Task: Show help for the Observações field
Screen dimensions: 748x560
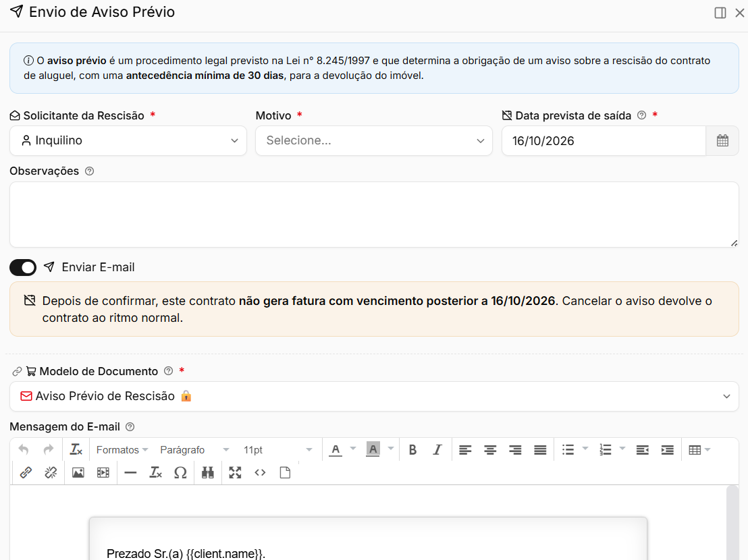Action: tap(89, 171)
